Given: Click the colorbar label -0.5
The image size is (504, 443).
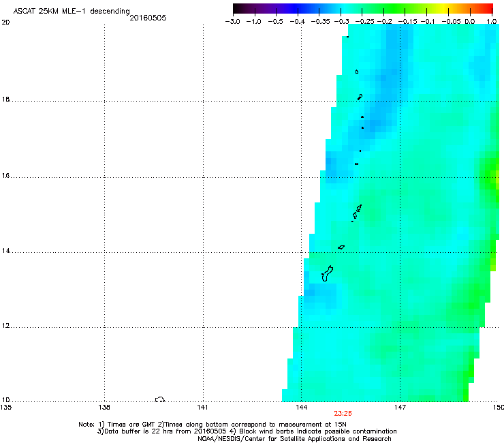Looking at the screenshot, I should 275,22.
